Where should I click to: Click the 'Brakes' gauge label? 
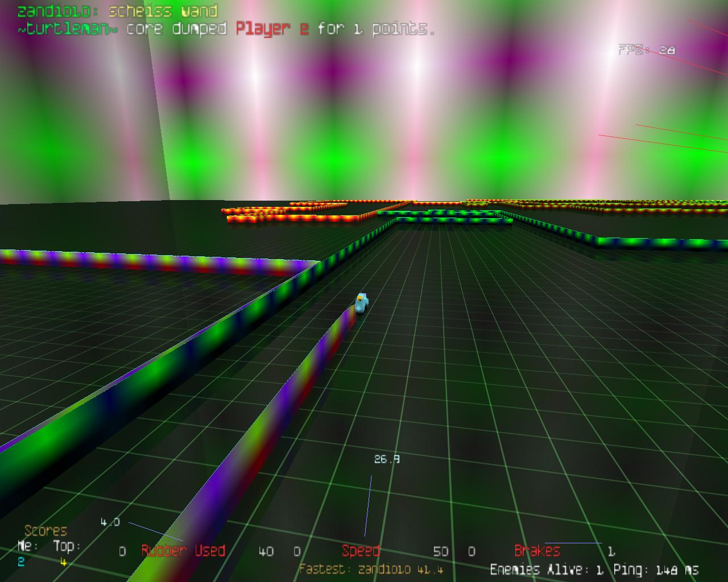tap(537, 551)
